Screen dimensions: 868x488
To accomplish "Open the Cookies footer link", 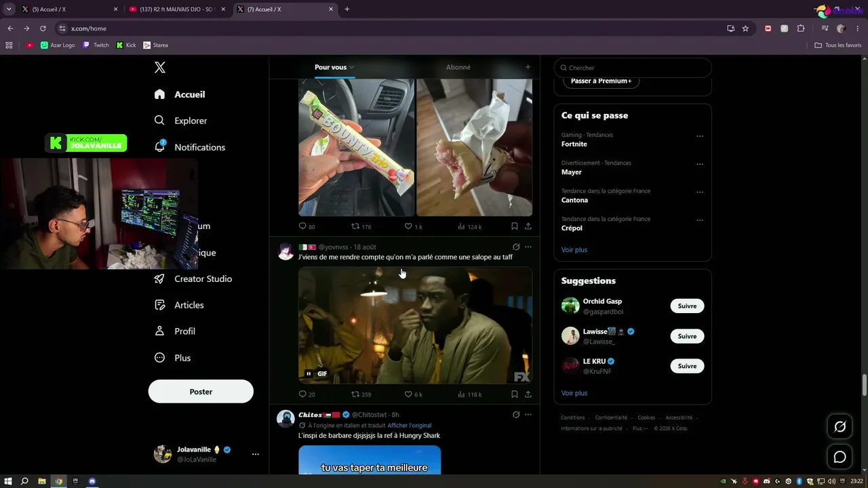I will pyautogui.click(x=646, y=418).
